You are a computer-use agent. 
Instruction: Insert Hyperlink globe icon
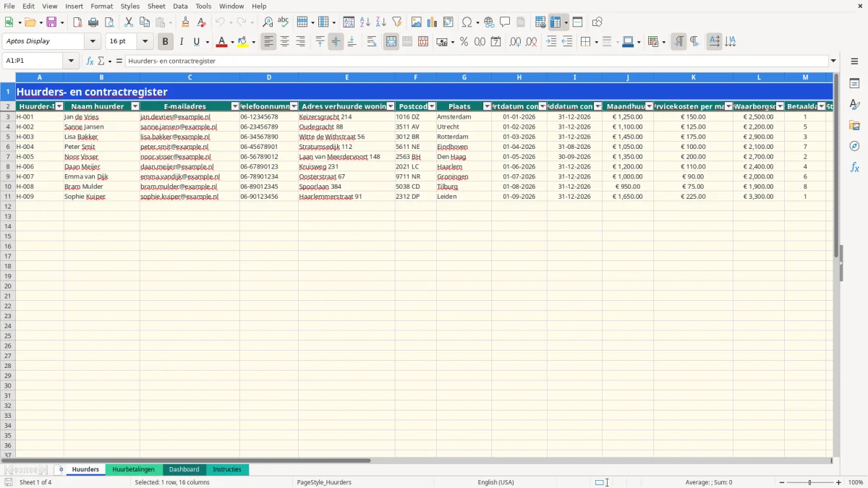[x=489, y=22]
